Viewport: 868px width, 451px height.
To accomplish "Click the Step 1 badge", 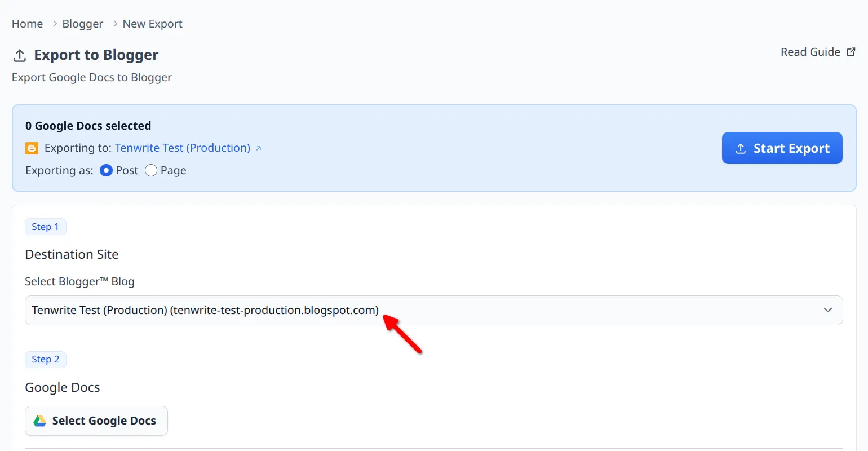I will (x=46, y=227).
